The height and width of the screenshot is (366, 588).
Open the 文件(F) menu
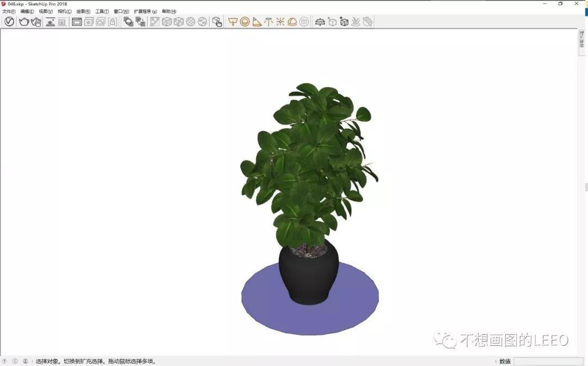coord(9,11)
